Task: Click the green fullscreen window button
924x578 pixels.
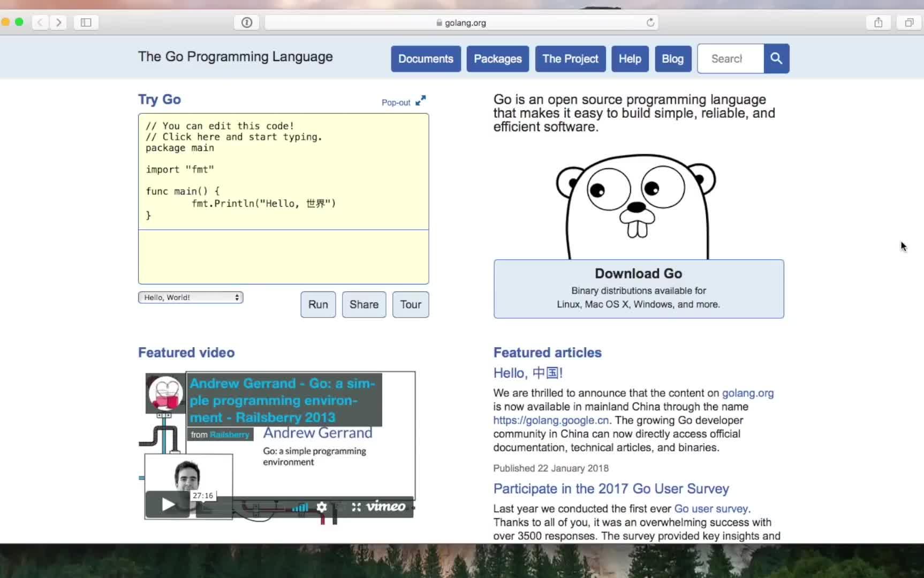Action: click(19, 22)
